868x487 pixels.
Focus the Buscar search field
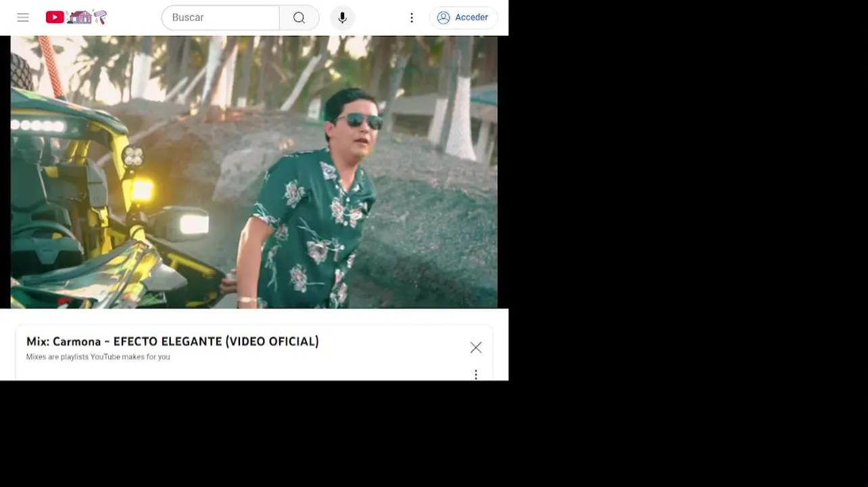point(220,18)
